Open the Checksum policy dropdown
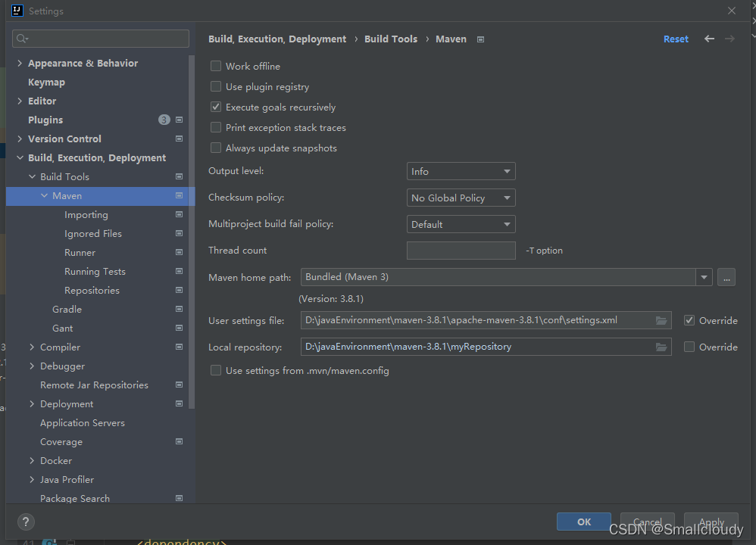756x545 pixels. 461,197
